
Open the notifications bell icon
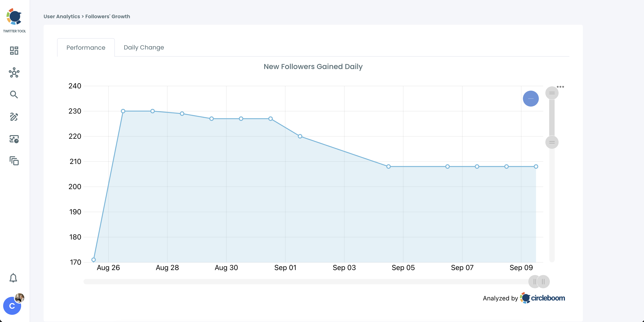13,278
